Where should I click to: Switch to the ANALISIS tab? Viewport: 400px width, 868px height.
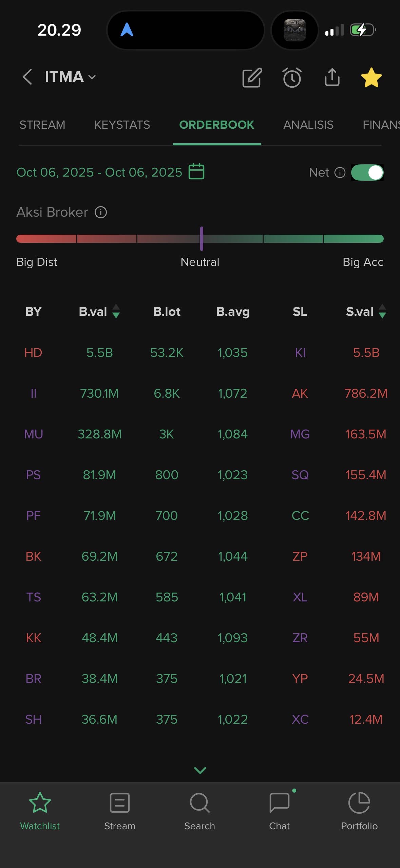[308, 125]
